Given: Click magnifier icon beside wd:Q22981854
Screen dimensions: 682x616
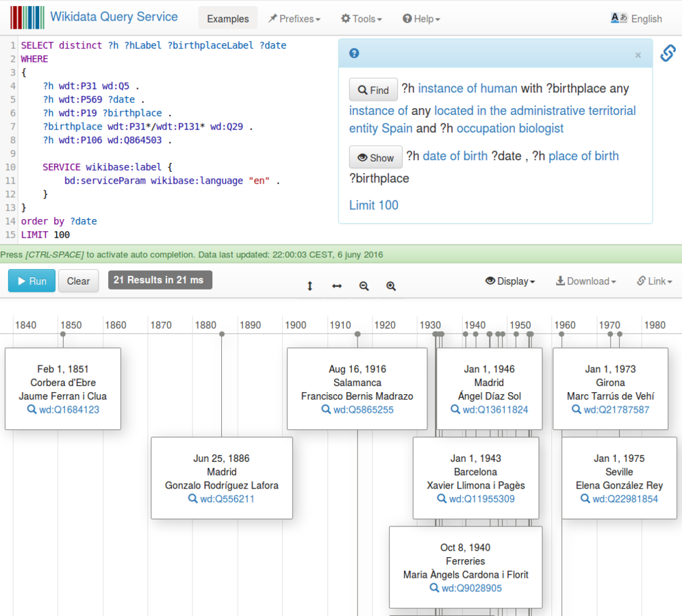Looking at the screenshot, I should pyautogui.click(x=585, y=498).
